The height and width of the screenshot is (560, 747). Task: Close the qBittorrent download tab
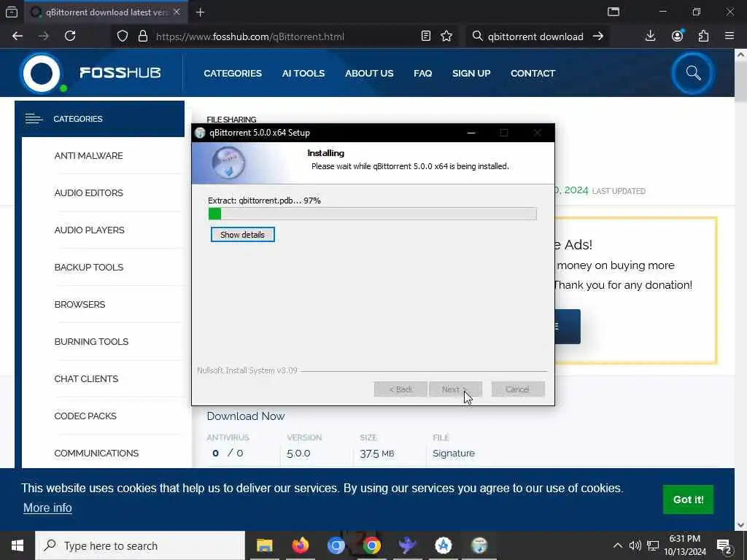pos(177,12)
